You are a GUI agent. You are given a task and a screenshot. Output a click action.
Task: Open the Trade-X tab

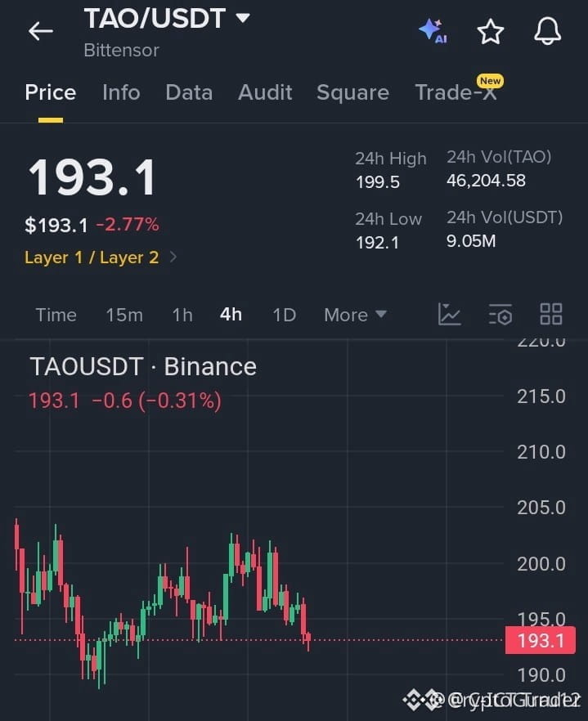[456, 92]
